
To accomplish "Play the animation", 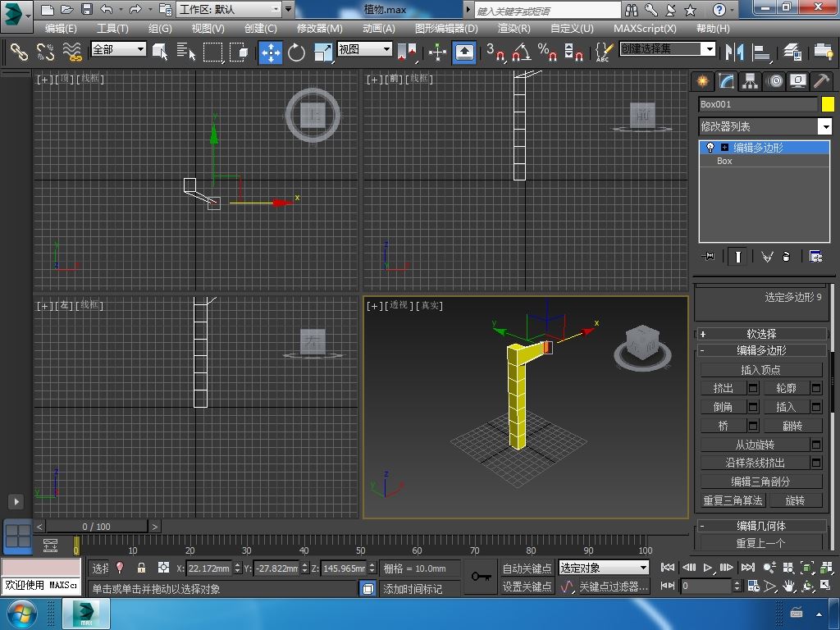I will click(x=707, y=567).
